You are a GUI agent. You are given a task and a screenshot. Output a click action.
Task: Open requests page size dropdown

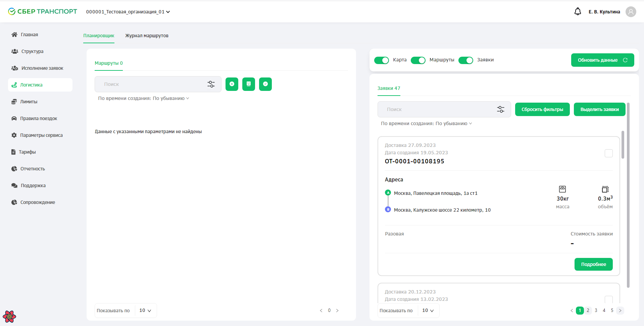pyautogui.click(x=428, y=311)
